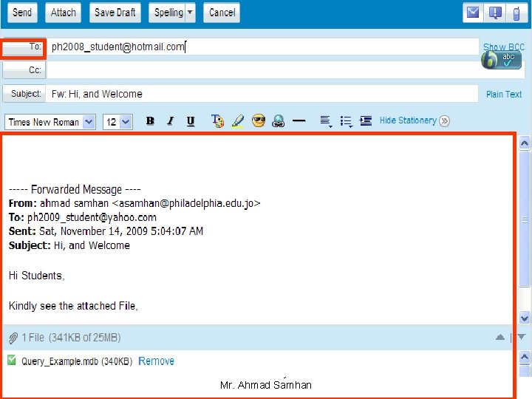
Task: Open the text color tool
Action: pyautogui.click(x=217, y=120)
